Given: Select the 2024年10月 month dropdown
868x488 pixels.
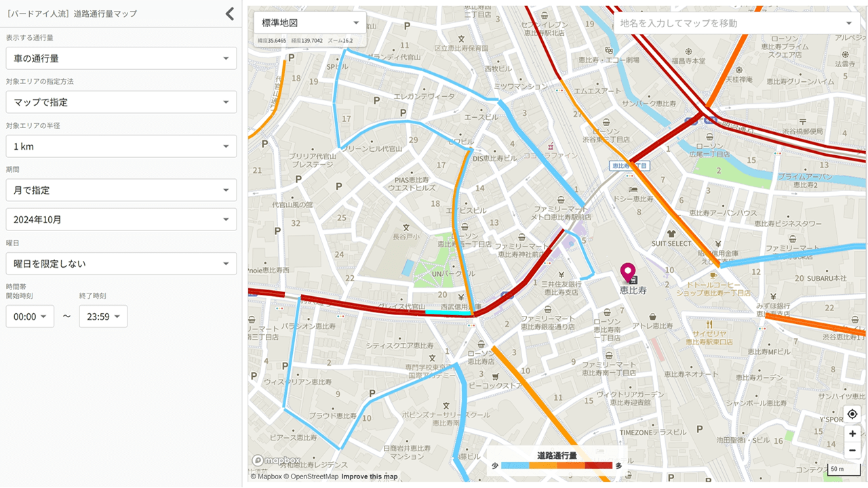Looking at the screenshot, I should 121,220.
